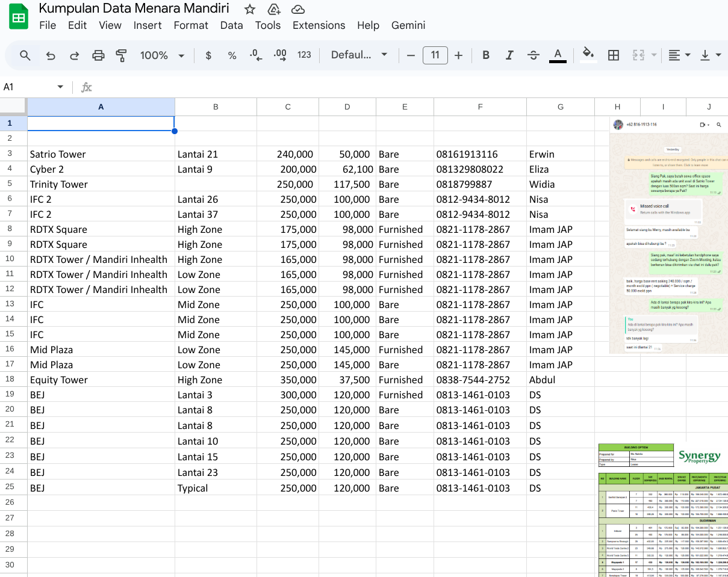Star this document with the star icon
Viewport: 728px width, 577px height.
click(250, 9)
